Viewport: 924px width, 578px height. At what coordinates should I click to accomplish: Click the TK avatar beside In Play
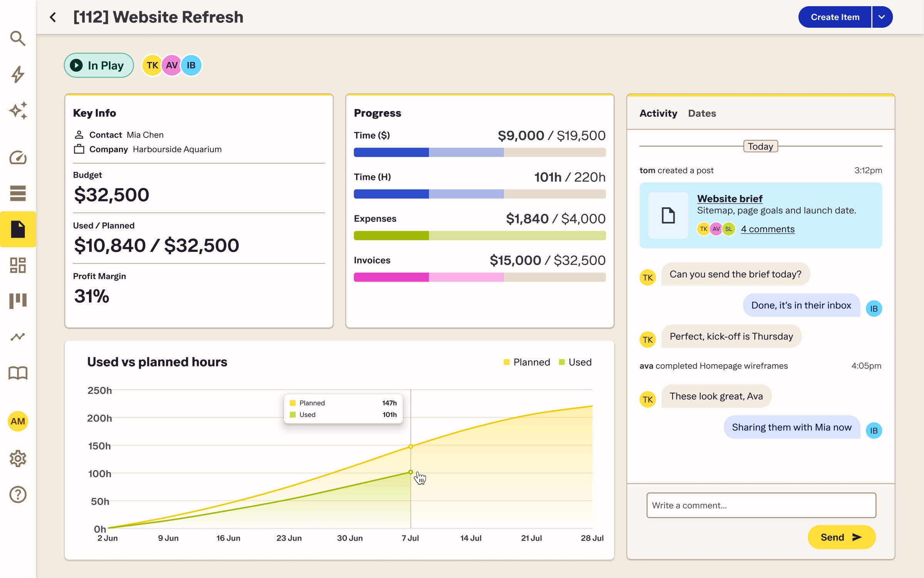click(x=152, y=65)
